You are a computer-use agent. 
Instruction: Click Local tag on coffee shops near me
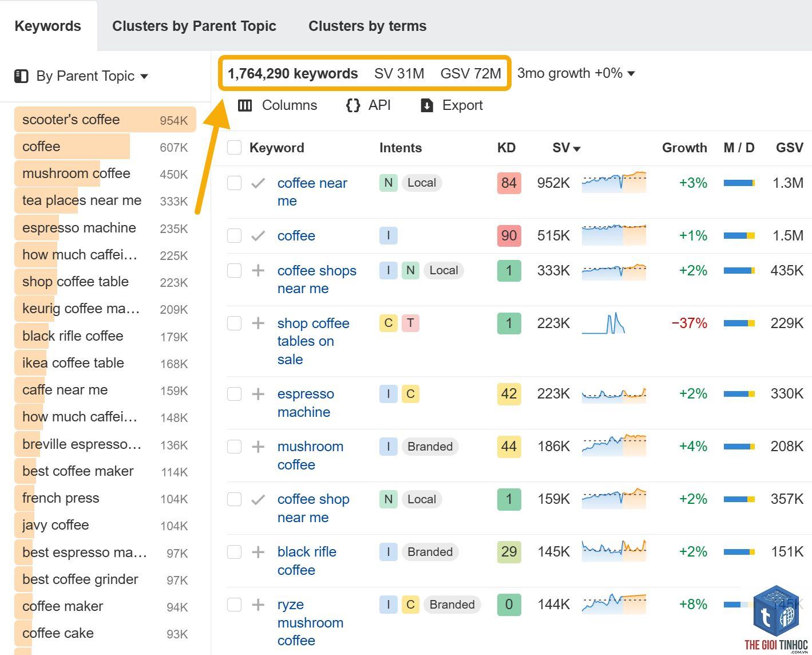click(x=443, y=270)
